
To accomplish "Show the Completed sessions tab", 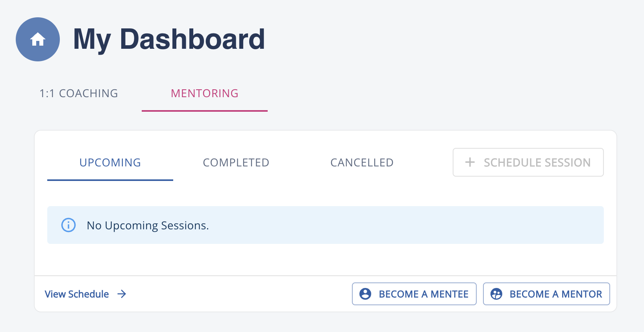I will pos(236,162).
